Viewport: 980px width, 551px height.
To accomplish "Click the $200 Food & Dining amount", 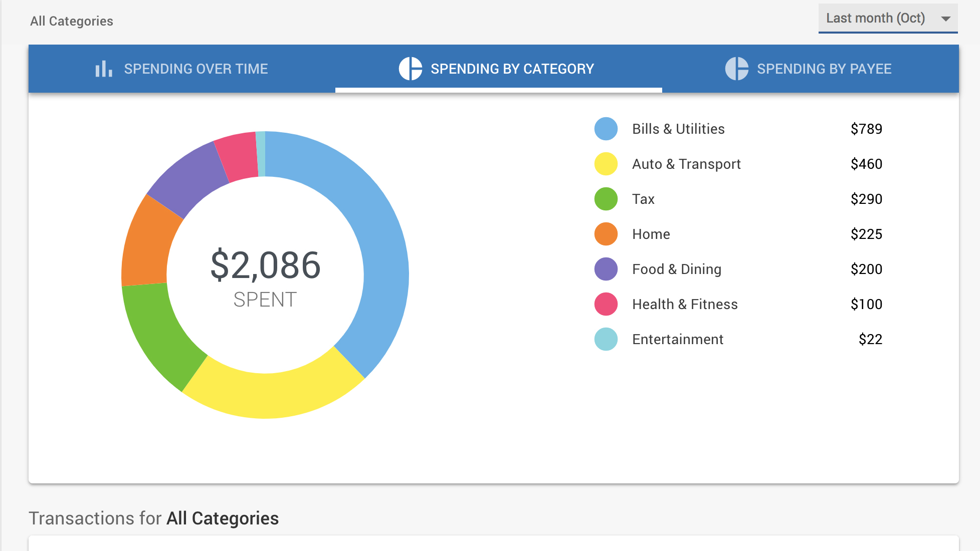I will pyautogui.click(x=866, y=269).
